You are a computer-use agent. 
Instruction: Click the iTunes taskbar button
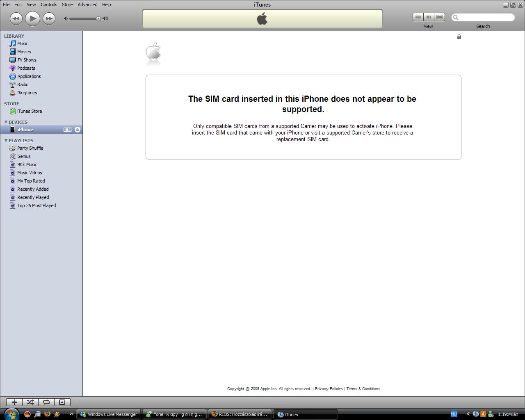[x=306, y=414]
